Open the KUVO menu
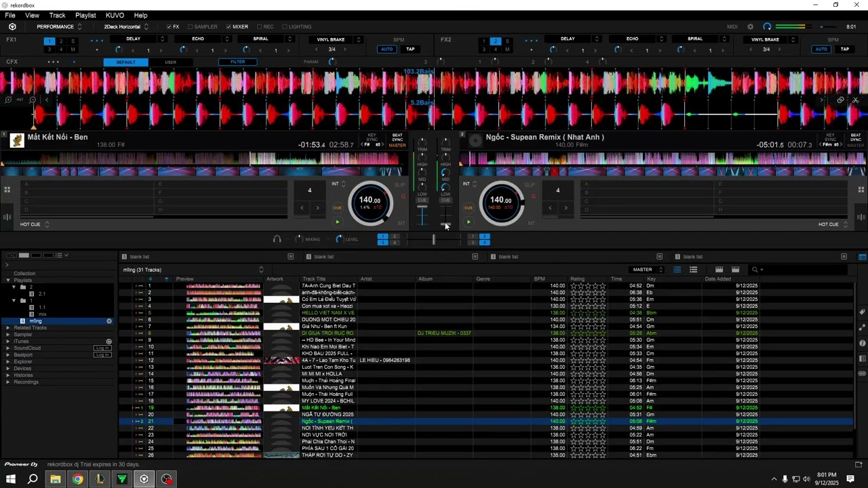The height and width of the screenshot is (488, 868). [x=115, y=15]
